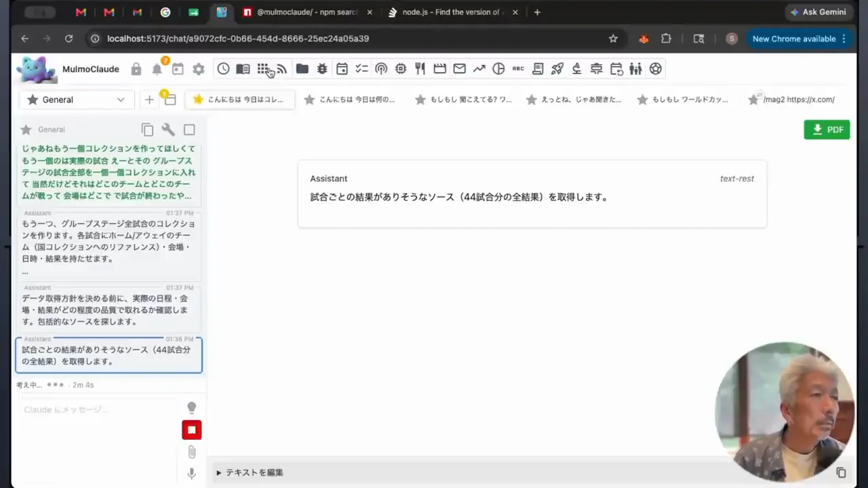The height and width of the screenshot is (488, 868).
Task: Click the wrench icon in General panel
Action: point(168,129)
